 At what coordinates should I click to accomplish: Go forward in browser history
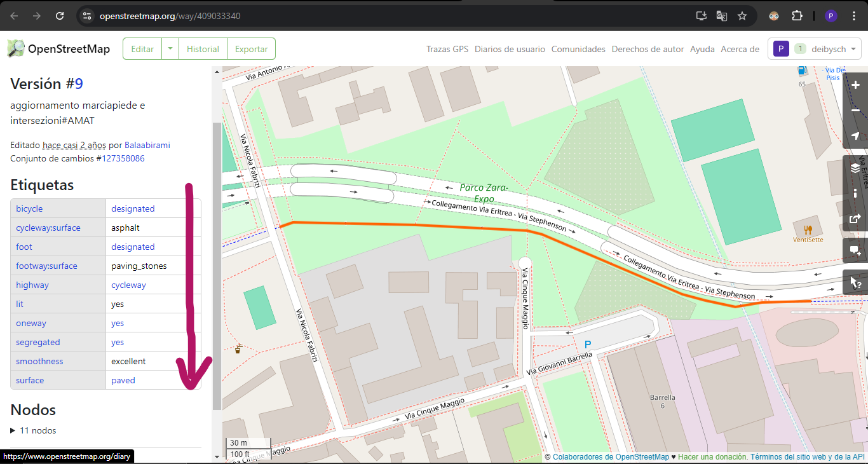(37, 16)
